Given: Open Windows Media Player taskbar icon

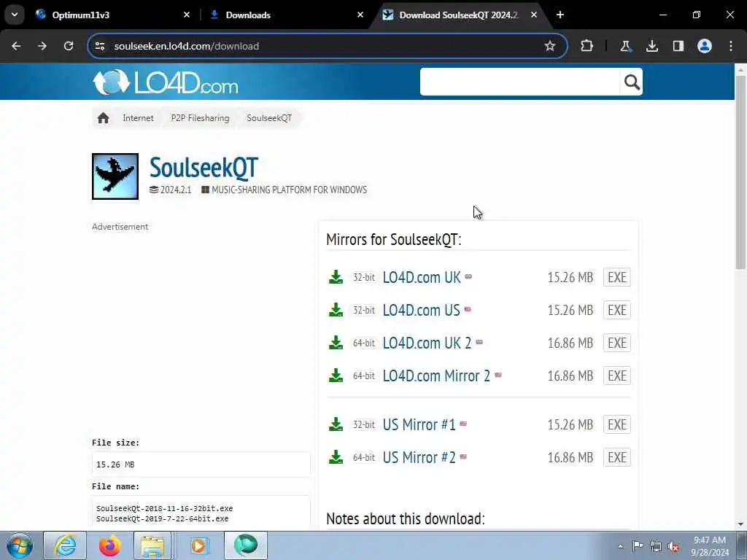Looking at the screenshot, I should pyautogui.click(x=198, y=545).
